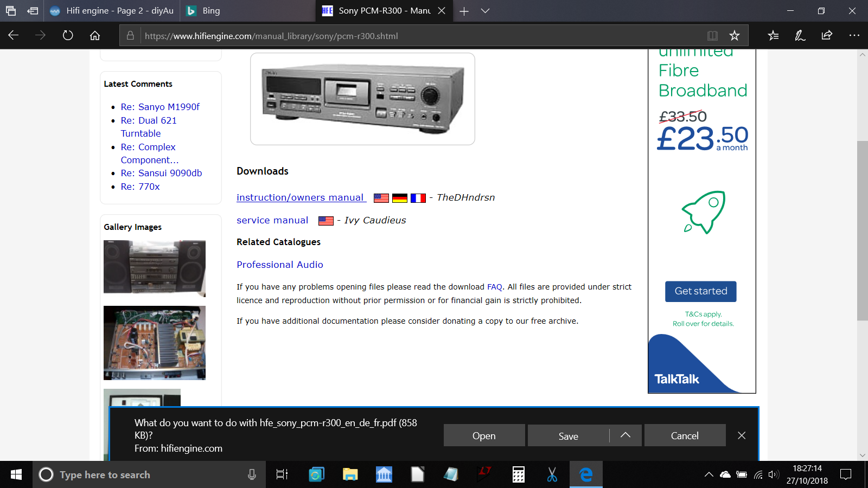Click Get started in TalkTalk ad

click(701, 291)
